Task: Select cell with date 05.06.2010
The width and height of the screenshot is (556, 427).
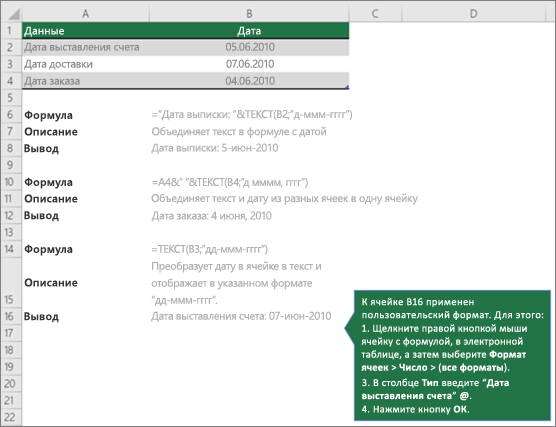Action: 249,47
